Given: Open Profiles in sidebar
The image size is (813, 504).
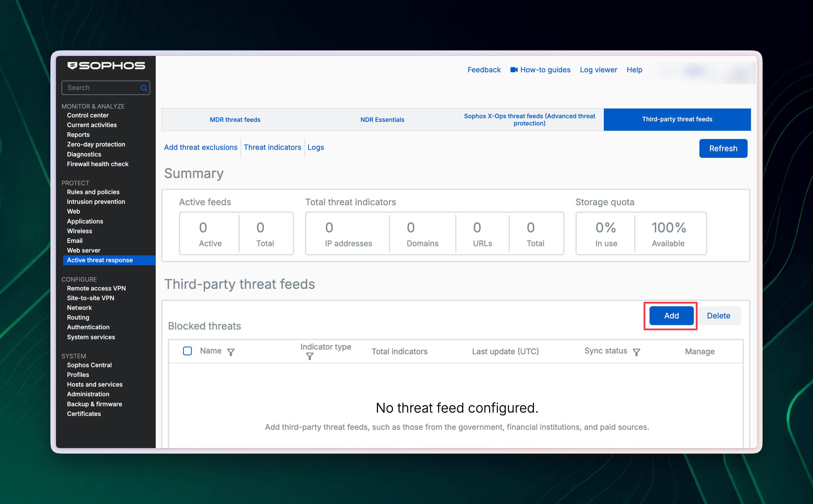Looking at the screenshot, I should click(x=78, y=375).
